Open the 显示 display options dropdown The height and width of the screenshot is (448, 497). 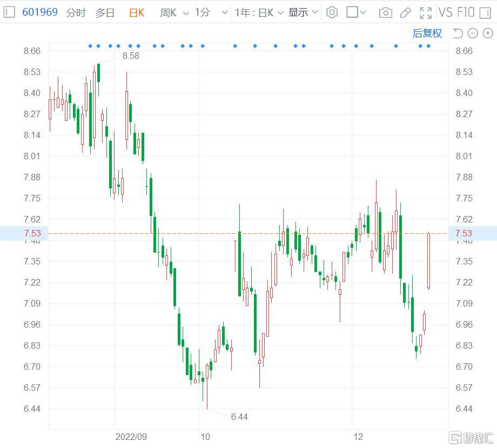[303, 12]
